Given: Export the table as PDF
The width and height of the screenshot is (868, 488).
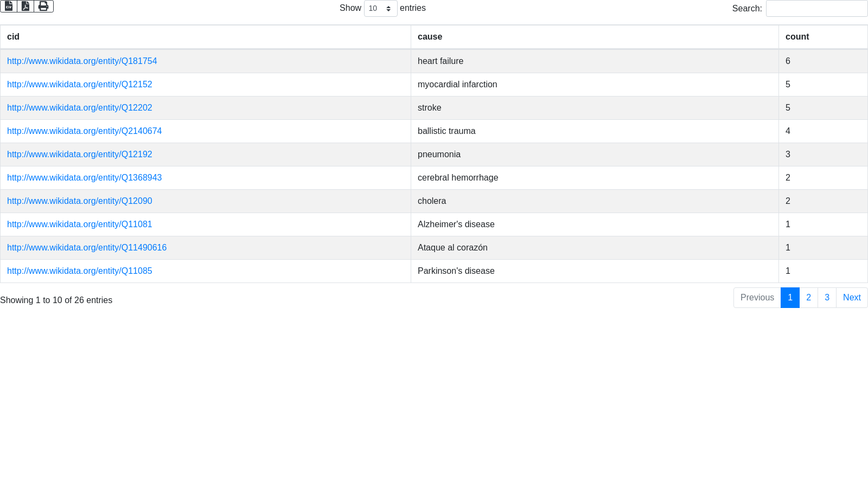Looking at the screenshot, I should pyautogui.click(x=25, y=7).
